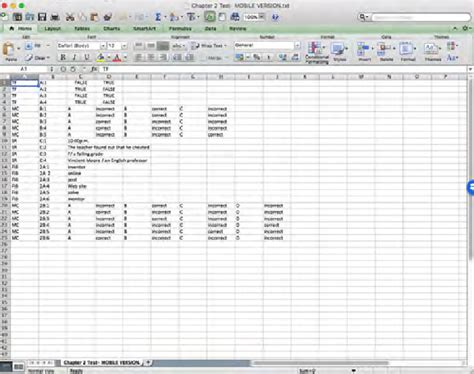Click the Align Text Left icon
Viewport: 474px width, 374px height.
click(x=139, y=57)
